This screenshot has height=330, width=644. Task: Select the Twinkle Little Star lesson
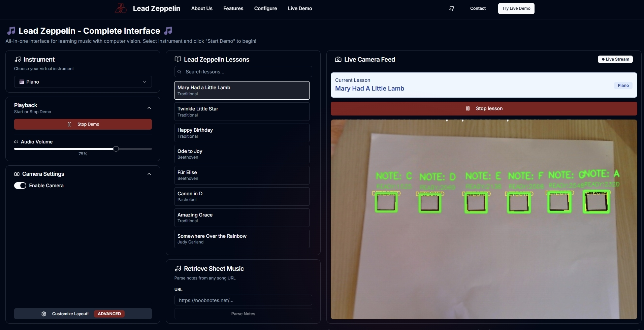242,111
